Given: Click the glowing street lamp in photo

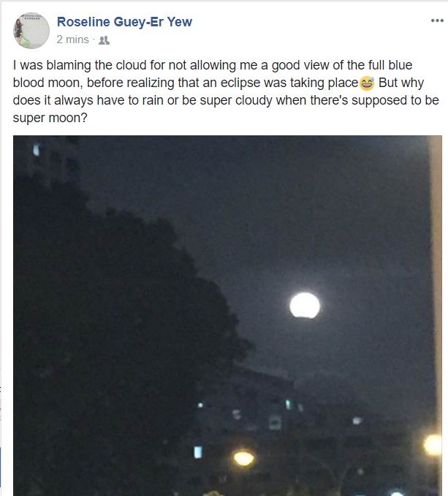Looking at the screenshot, I should tap(243, 458).
